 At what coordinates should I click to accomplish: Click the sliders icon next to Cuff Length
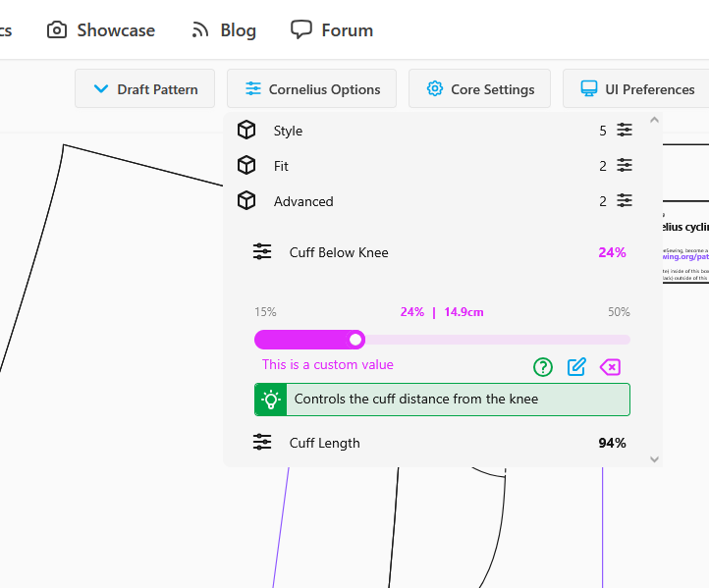[262, 443]
